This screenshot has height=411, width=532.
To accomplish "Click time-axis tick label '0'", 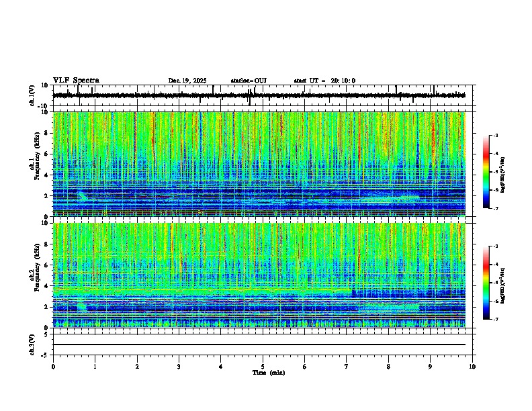I will tap(53, 367).
